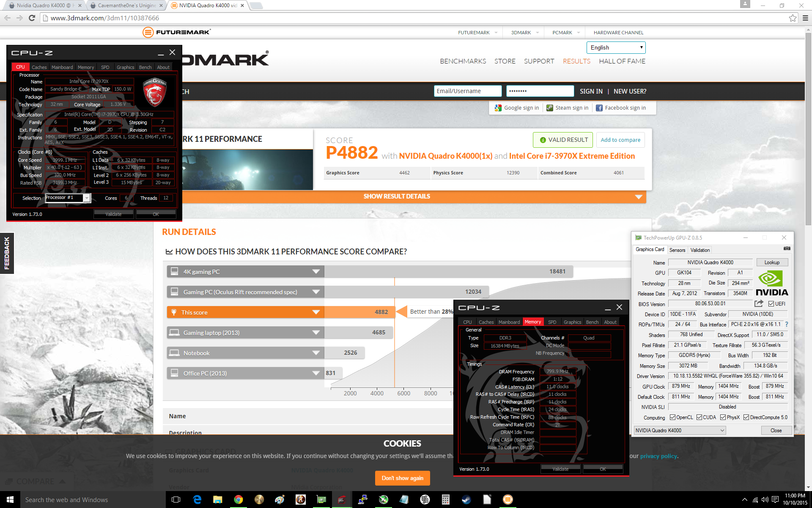812x508 pixels.
Task: Open Microsoft Edge from the taskbar
Action: coord(197,500)
